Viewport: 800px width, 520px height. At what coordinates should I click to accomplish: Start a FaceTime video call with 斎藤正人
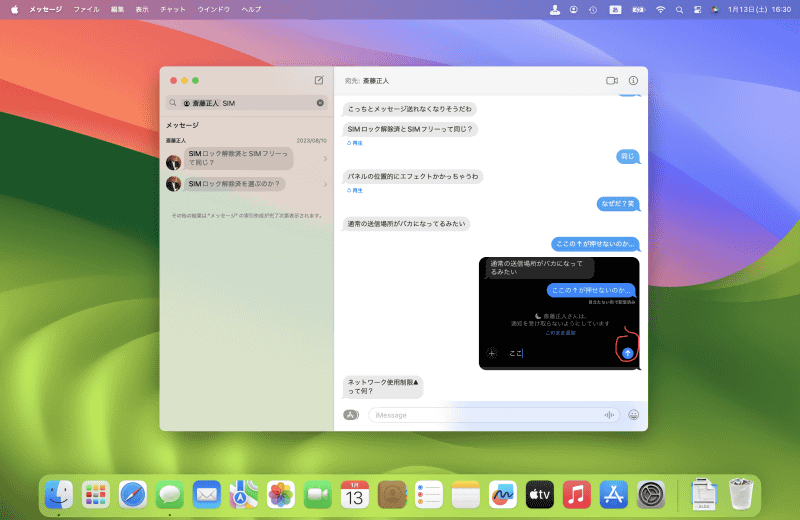pyautogui.click(x=612, y=81)
